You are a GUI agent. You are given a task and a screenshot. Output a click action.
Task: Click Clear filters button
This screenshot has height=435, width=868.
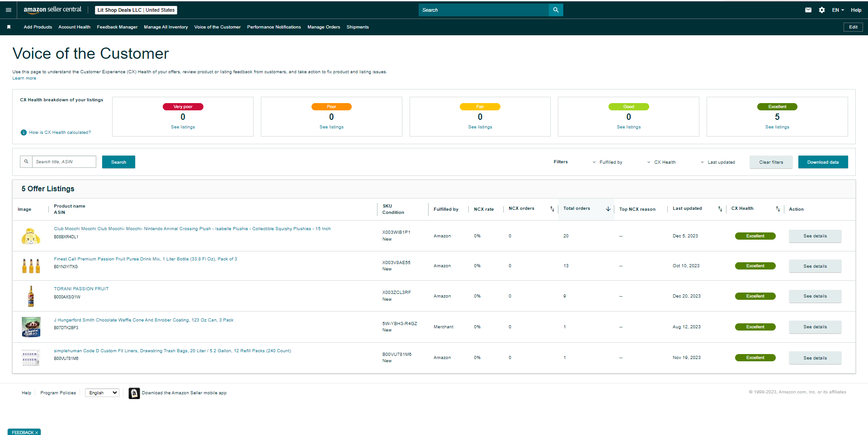pyautogui.click(x=771, y=162)
